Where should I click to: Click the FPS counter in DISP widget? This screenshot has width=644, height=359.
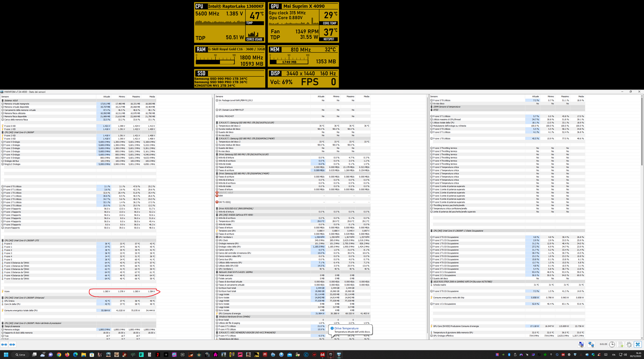pos(318,82)
